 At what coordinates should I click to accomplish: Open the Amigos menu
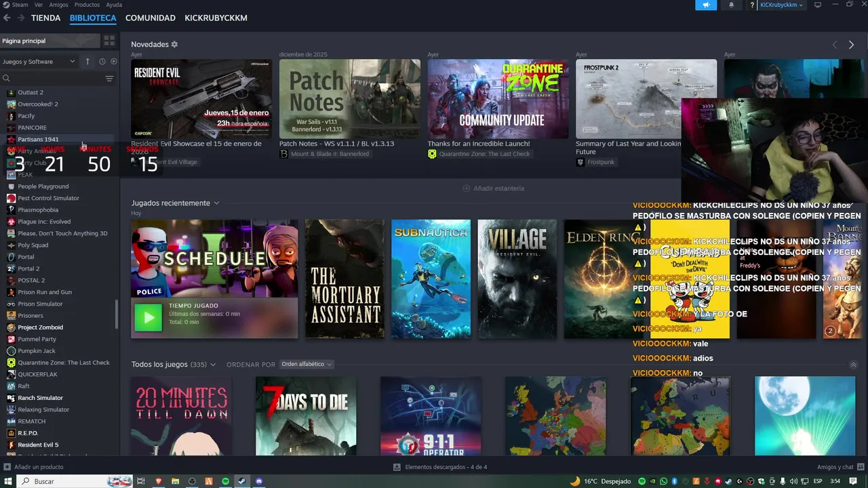click(58, 5)
